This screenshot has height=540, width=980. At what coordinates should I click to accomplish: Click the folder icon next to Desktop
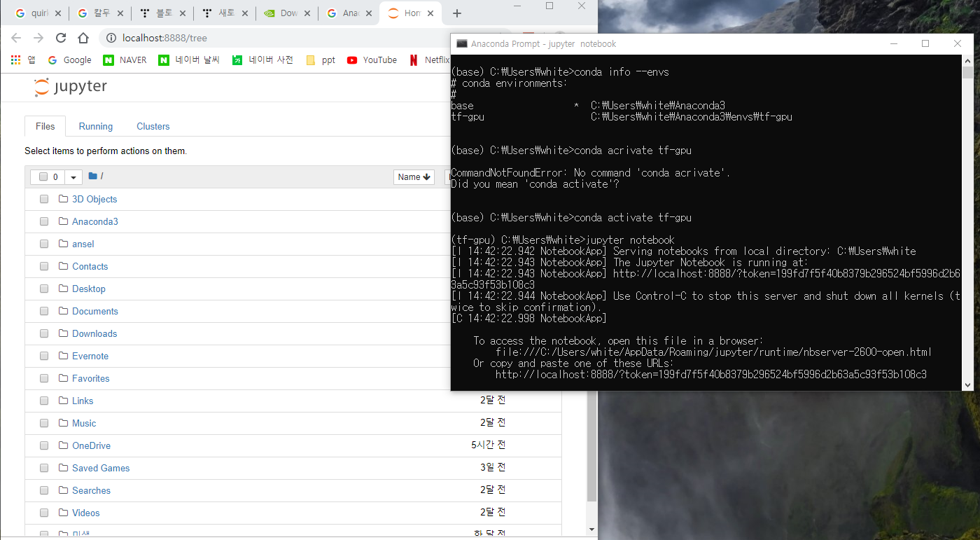[x=63, y=289]
